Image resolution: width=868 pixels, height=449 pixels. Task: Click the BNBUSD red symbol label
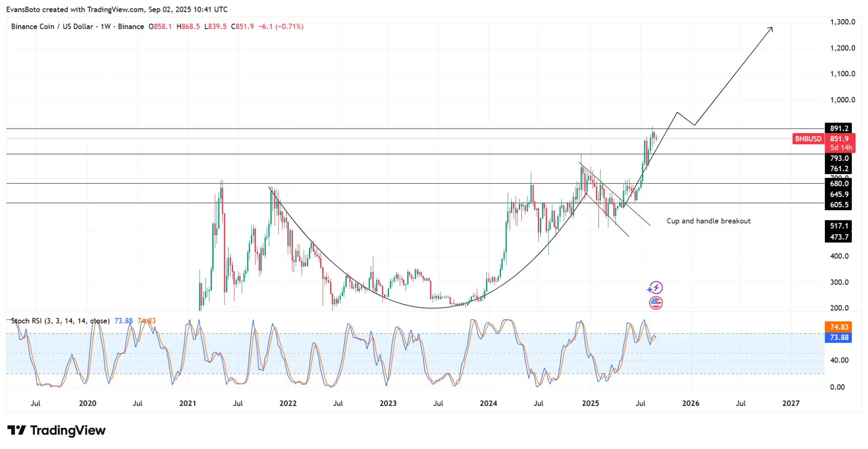pos(808,139)
